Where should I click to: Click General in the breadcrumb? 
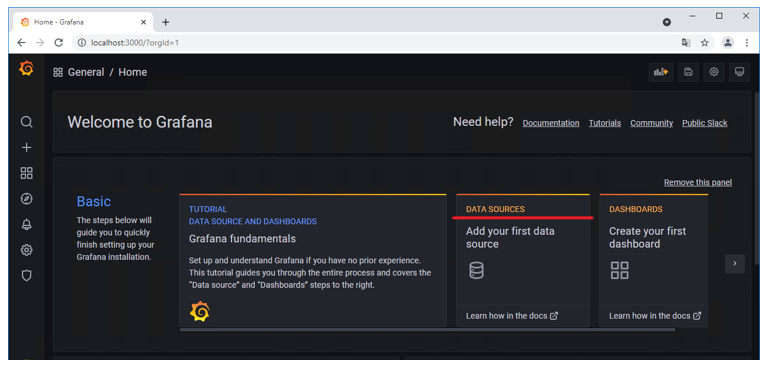tap(86, 72)
